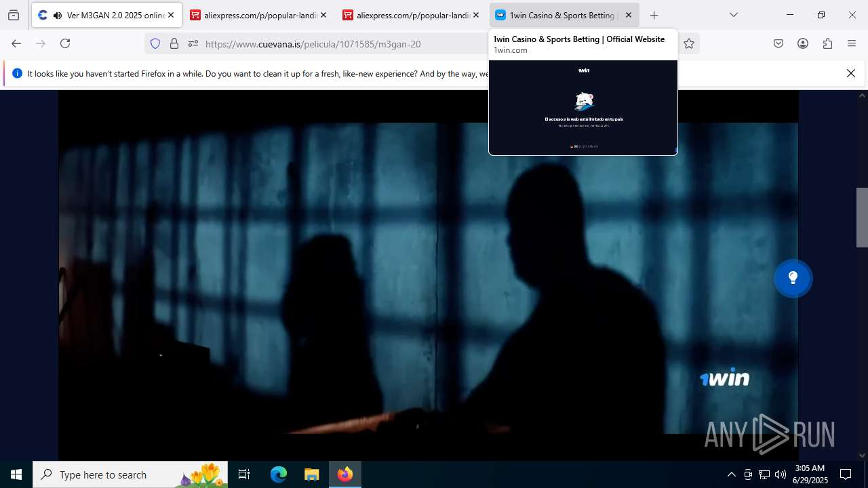
Task: Open the Windows Start menu
Action: (x=16, y=474)
